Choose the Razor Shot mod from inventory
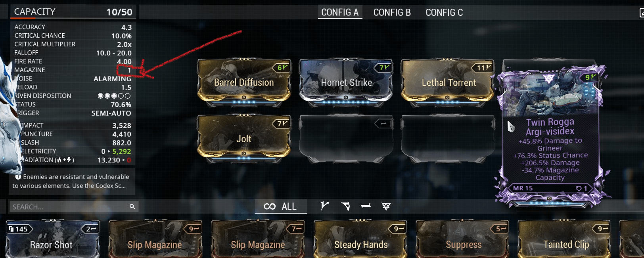 click(x=52, y=240)
